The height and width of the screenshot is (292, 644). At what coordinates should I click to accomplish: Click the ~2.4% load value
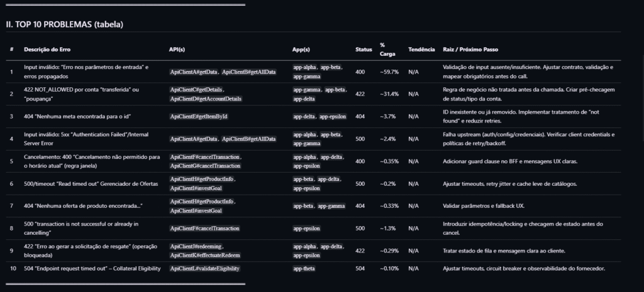(x=387, y=139)
